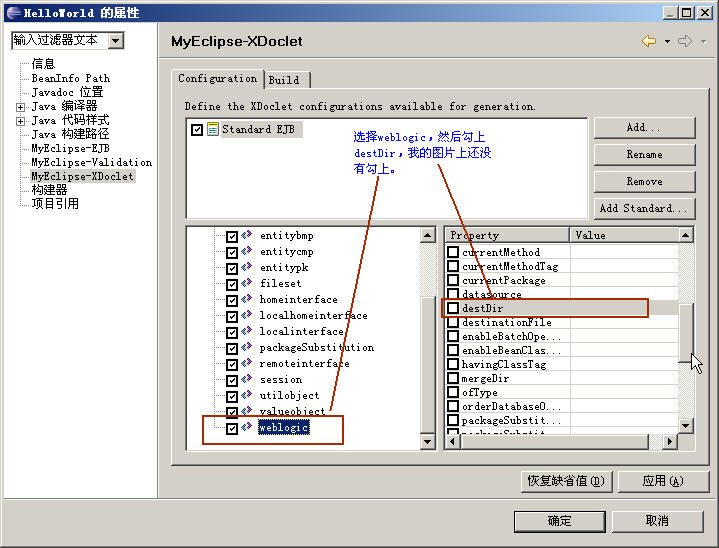Click the forward navigation arrow
The height and width of the screenshot is (548, 719).
tap(685, 41)
